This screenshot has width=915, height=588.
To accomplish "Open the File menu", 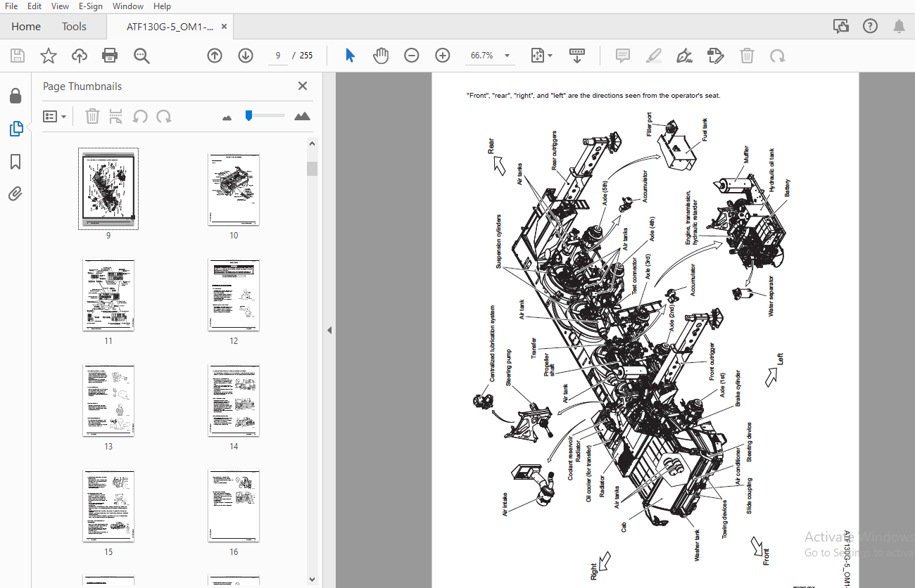I will (x=11, y=6).
